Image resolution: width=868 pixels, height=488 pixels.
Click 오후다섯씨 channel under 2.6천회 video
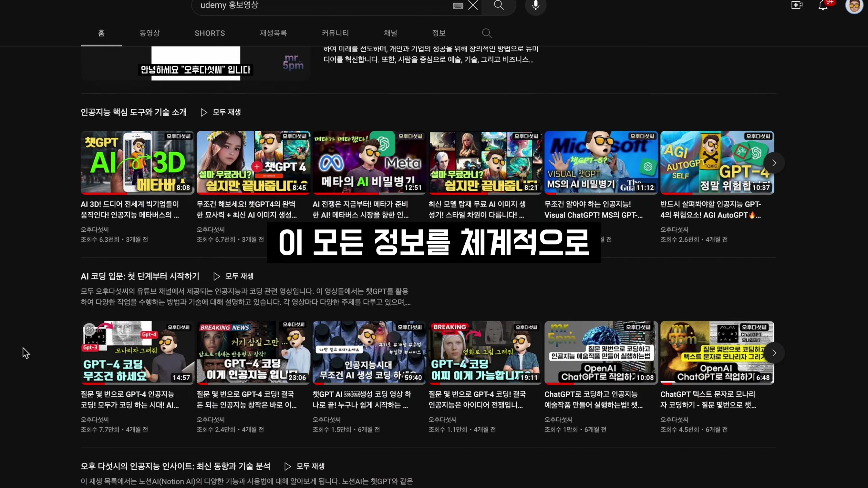674,230
